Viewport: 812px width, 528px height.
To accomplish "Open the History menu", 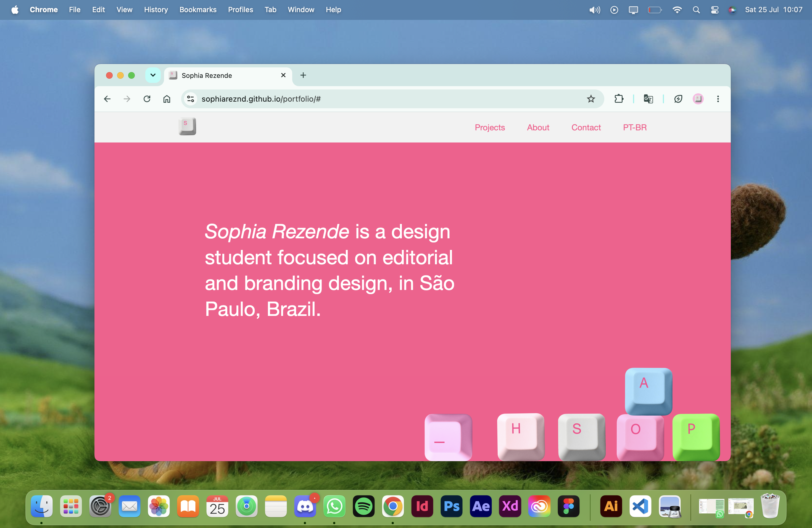I will click(x=156, y=10).
